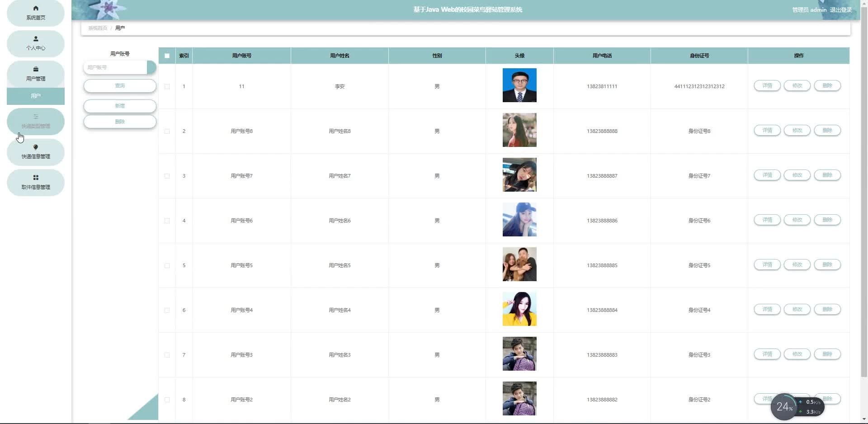Click 修改 for 用户账号3 row
This screenshot has height=424, width=868.
[x=797, y=354]
